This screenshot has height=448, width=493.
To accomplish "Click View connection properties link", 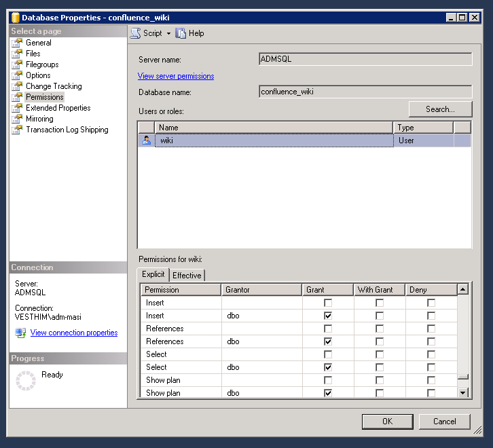I will coord(74,333).
